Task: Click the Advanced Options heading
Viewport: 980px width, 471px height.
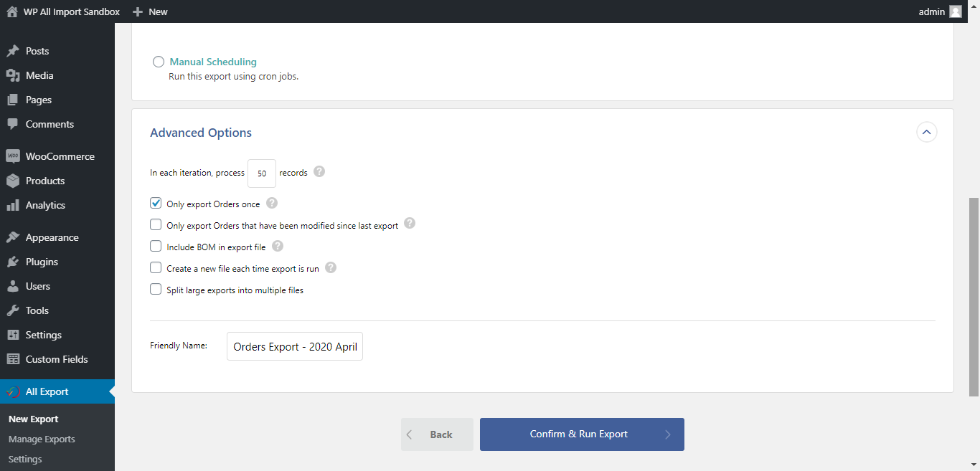Action: tap(201, 133)
